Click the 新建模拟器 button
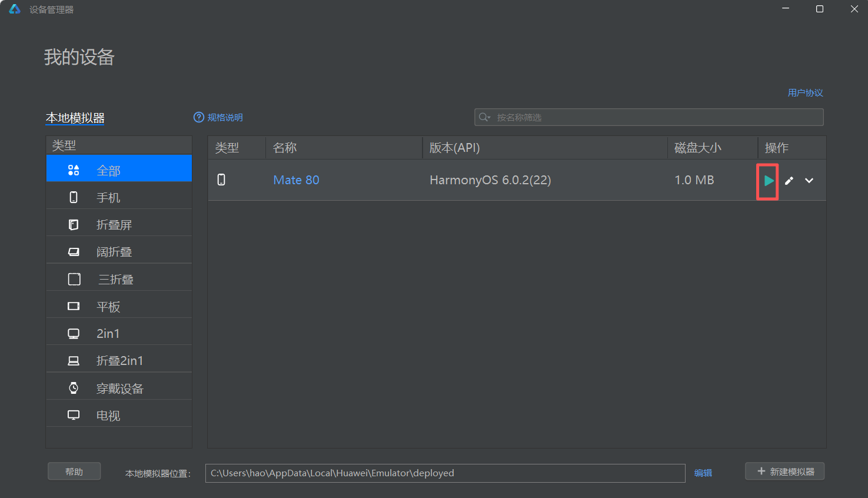 [784, 472]
